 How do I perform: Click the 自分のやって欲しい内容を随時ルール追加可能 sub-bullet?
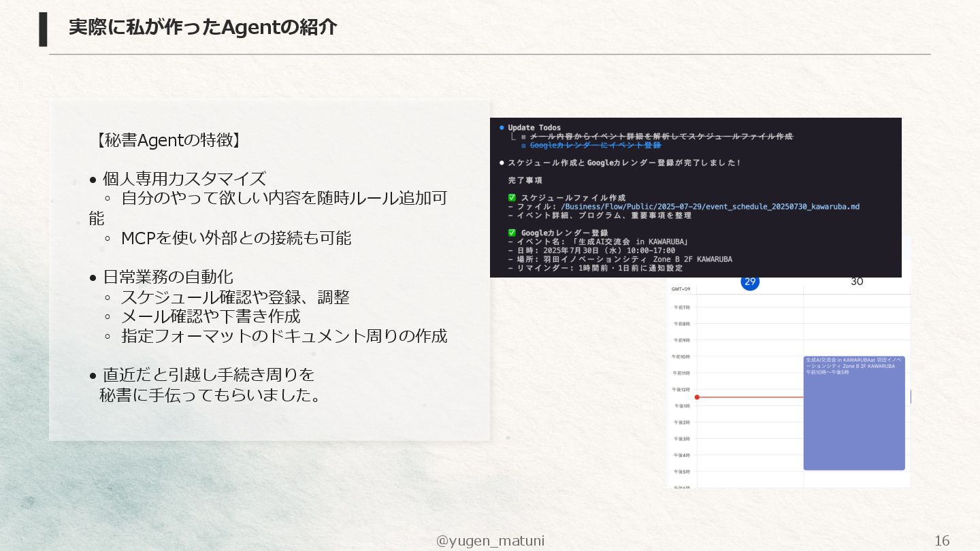pos(268,207)
